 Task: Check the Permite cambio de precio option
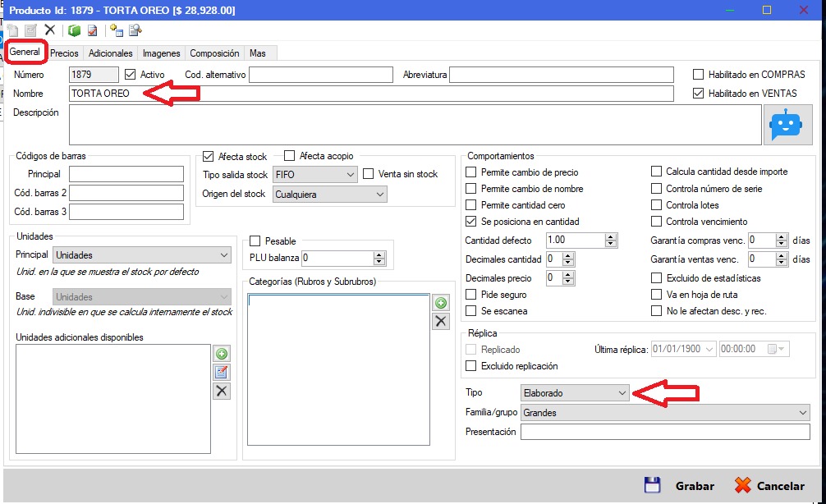tap(470, 172)
